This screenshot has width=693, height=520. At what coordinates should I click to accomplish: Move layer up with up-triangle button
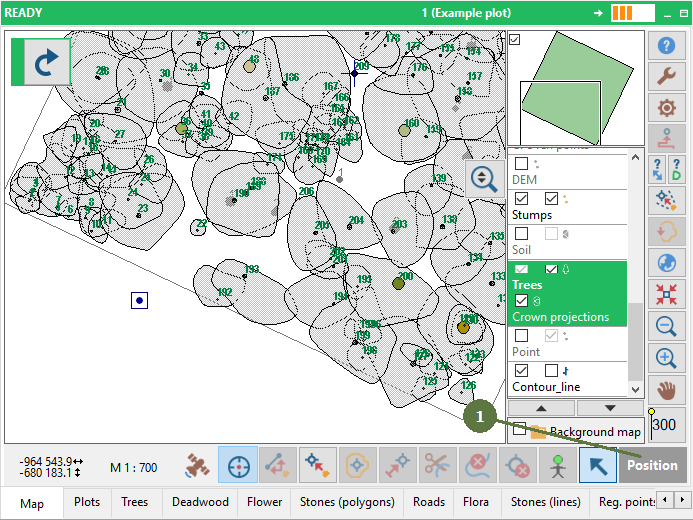click(x=541, y=408)
